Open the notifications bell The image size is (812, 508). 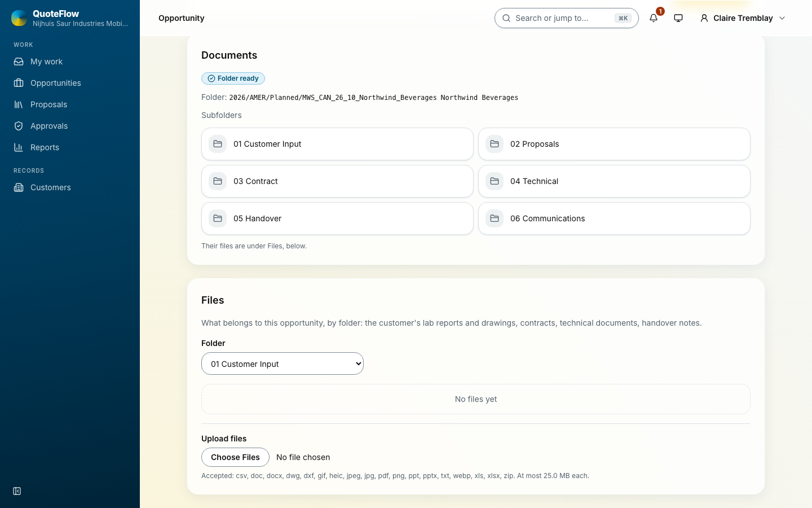click(x=654, y=18)
